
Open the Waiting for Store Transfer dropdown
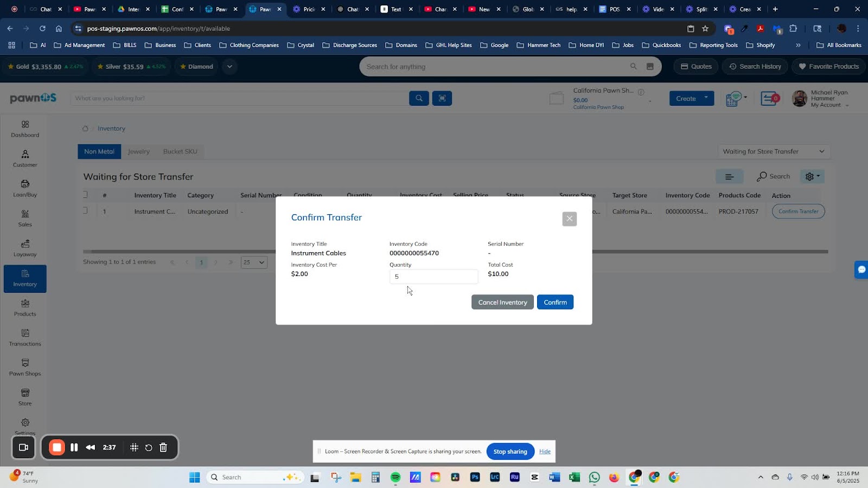point(774,151)
